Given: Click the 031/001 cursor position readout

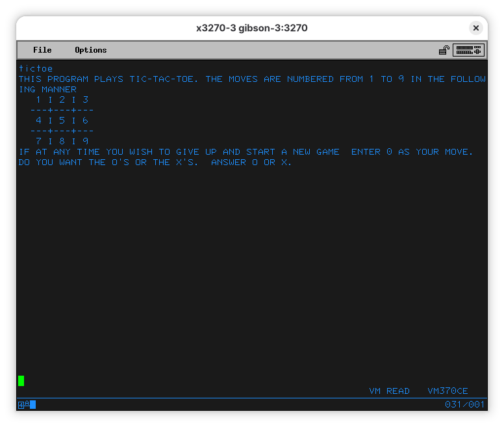Looking at the screenshot, I should coord(464,405).
